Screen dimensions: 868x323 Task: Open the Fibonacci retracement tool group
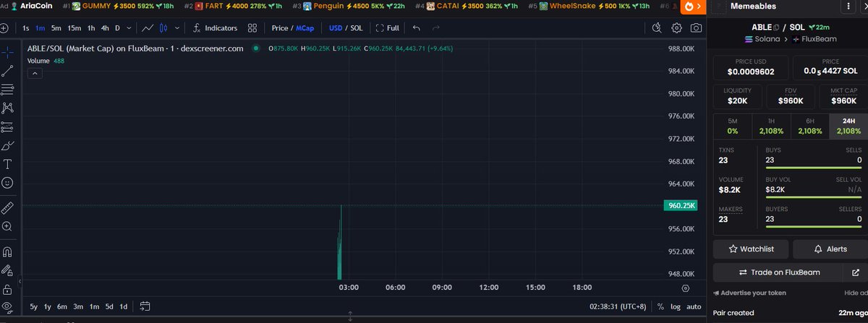point(7,90)
